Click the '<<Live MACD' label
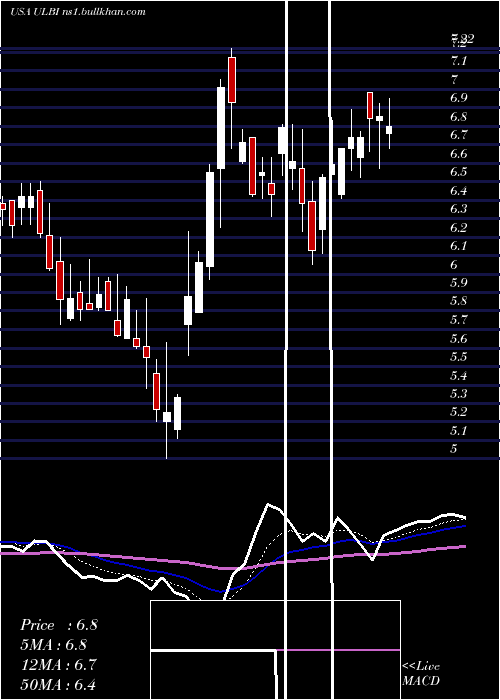 point(421,673)
